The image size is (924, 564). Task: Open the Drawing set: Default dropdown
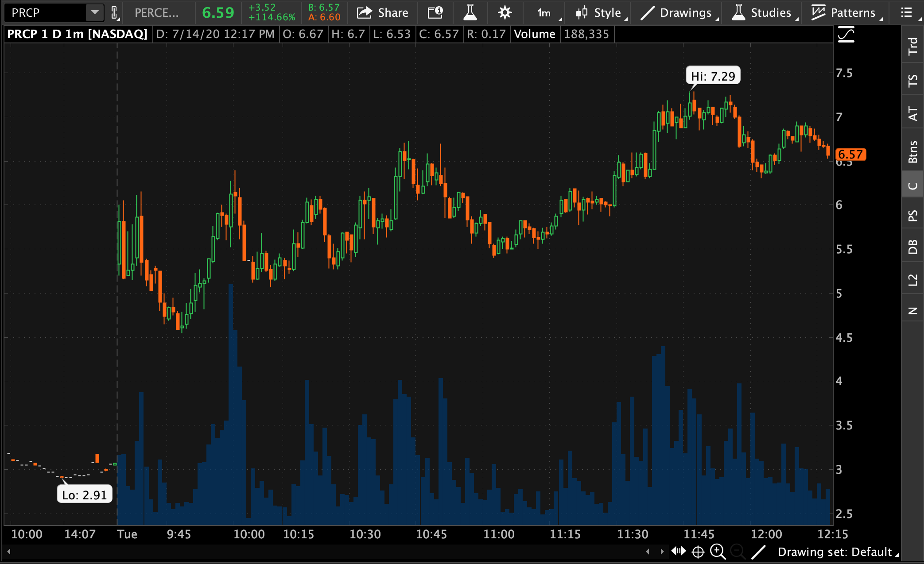coord(839,552)
